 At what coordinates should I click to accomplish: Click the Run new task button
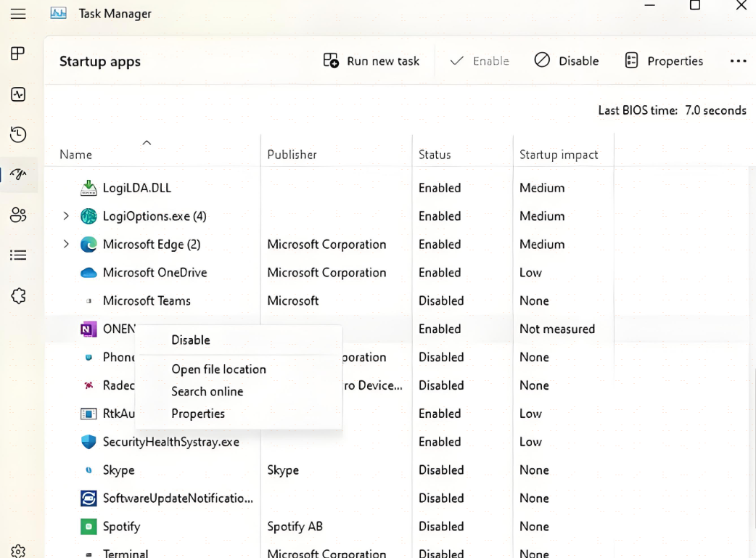coord(371,61)
